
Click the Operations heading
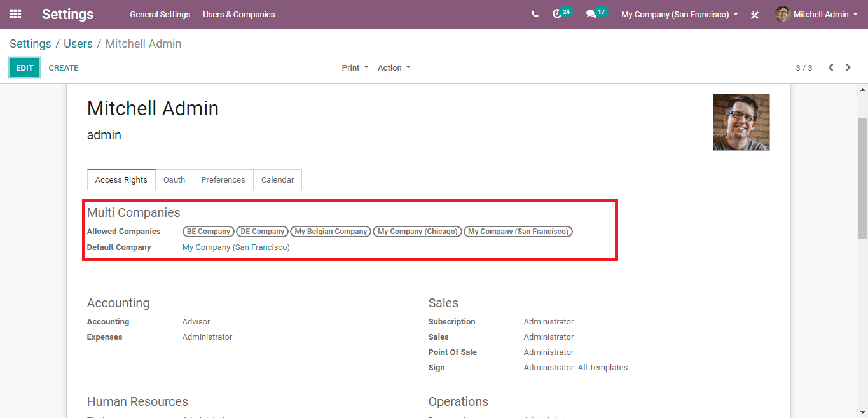click(x=458, y=402)
